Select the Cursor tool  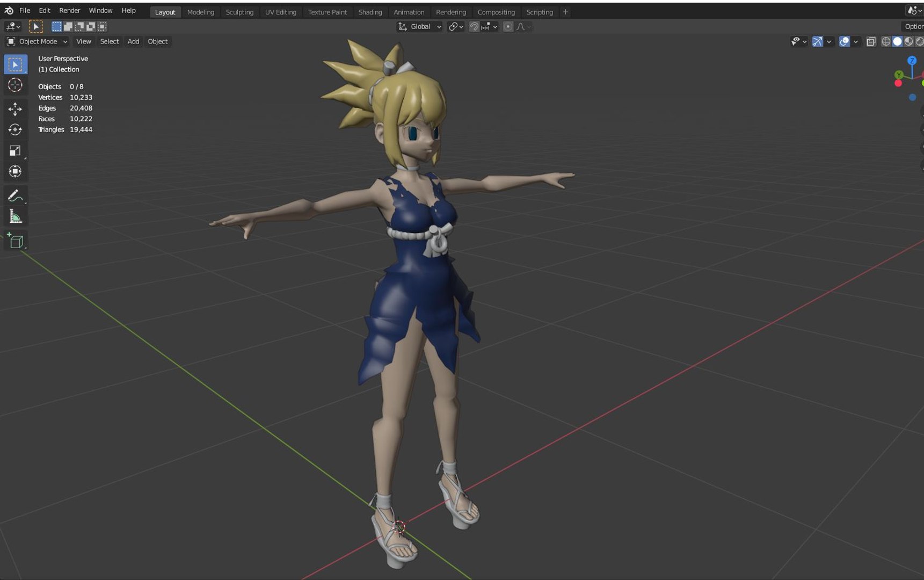15,85
